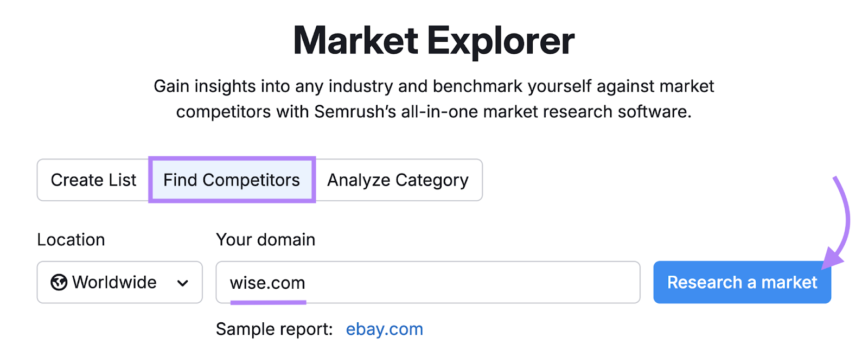The width and height of the screenshot is (868, 363).
Task: Switch to the Create List tab
Action: 92,180
